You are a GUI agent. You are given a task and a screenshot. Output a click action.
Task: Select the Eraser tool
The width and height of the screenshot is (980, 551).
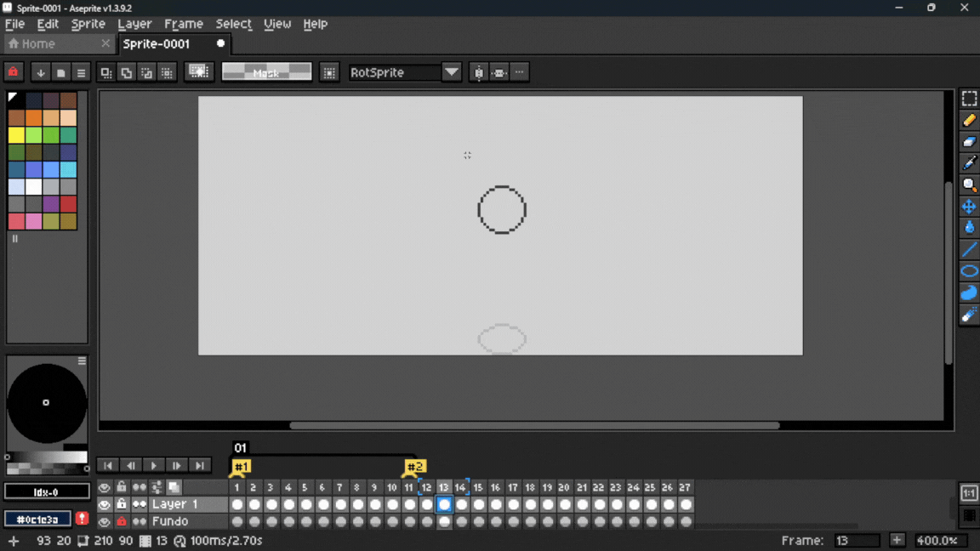(969, 142)
